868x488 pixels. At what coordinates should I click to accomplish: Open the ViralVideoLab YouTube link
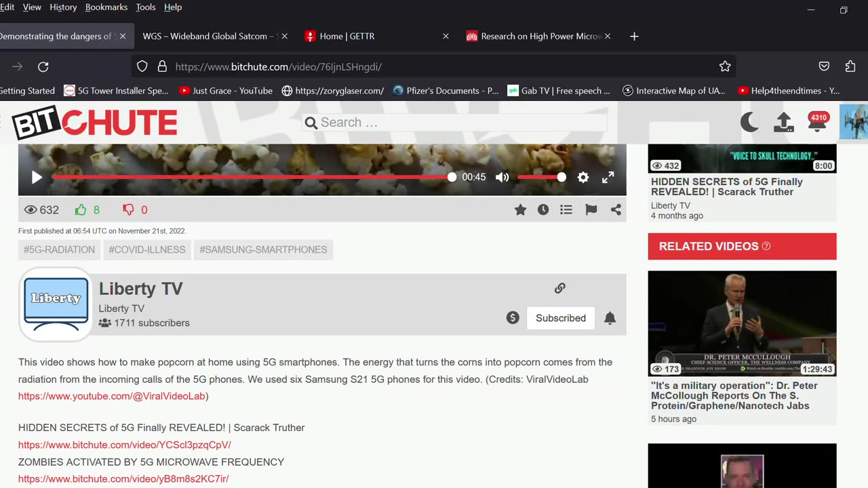(x=112, y=396)
